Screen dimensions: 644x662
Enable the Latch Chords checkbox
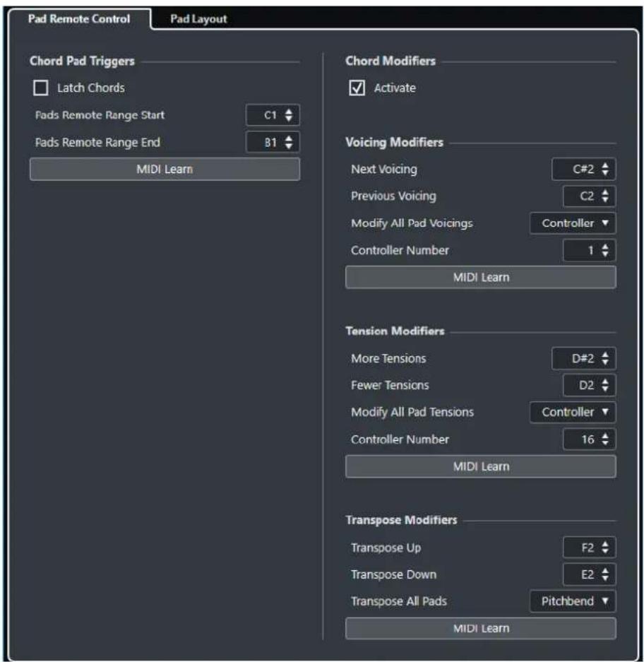[40, 88]
